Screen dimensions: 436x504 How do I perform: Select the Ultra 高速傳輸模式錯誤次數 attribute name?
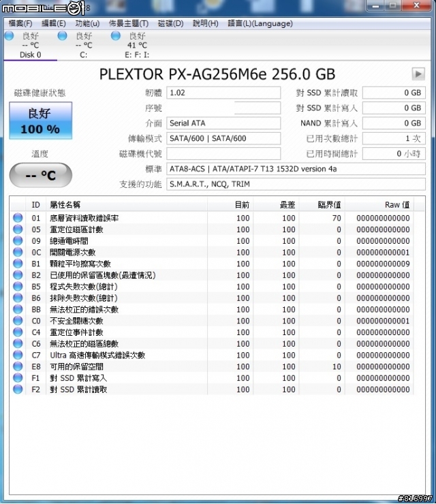pyautogui.click(x=97, y=355)
